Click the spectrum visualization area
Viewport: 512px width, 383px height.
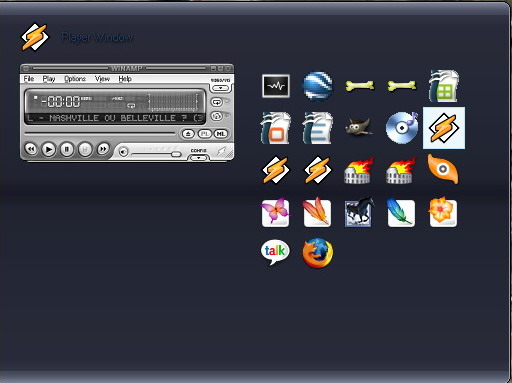[173, 102]
